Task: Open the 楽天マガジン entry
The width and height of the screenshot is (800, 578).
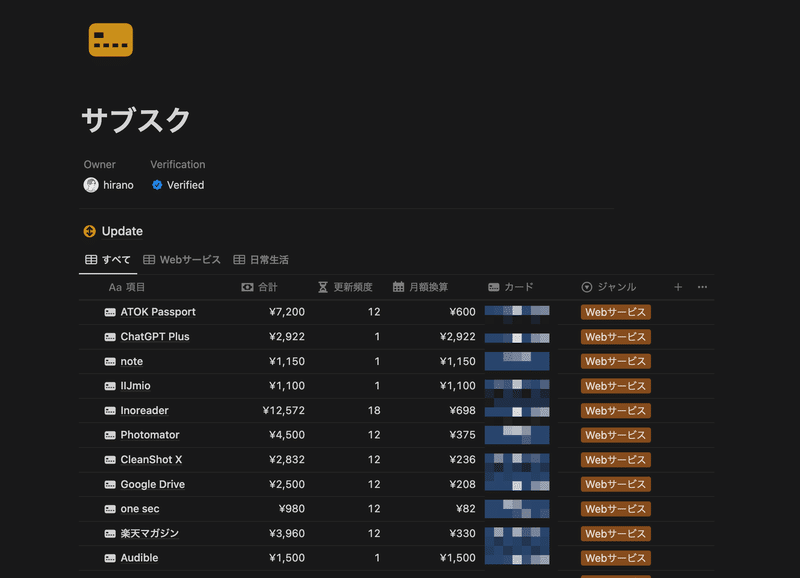Action: [x=149, y=533]
